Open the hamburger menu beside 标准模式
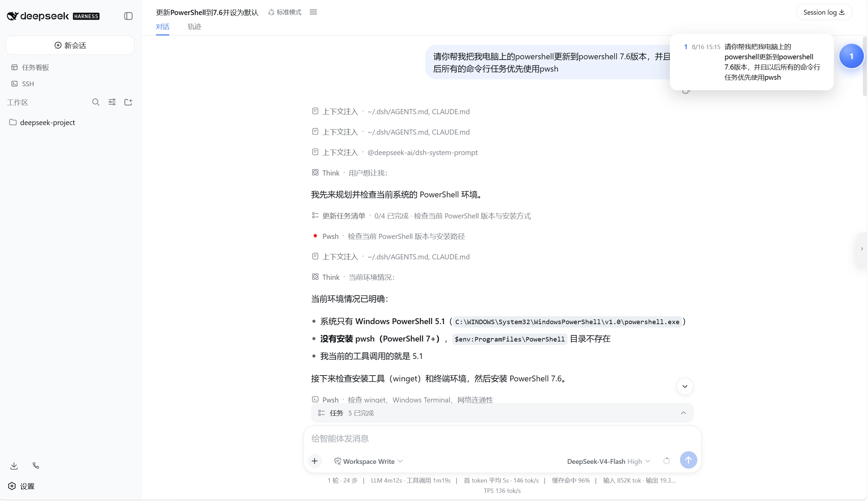 [x=313, y=12]
